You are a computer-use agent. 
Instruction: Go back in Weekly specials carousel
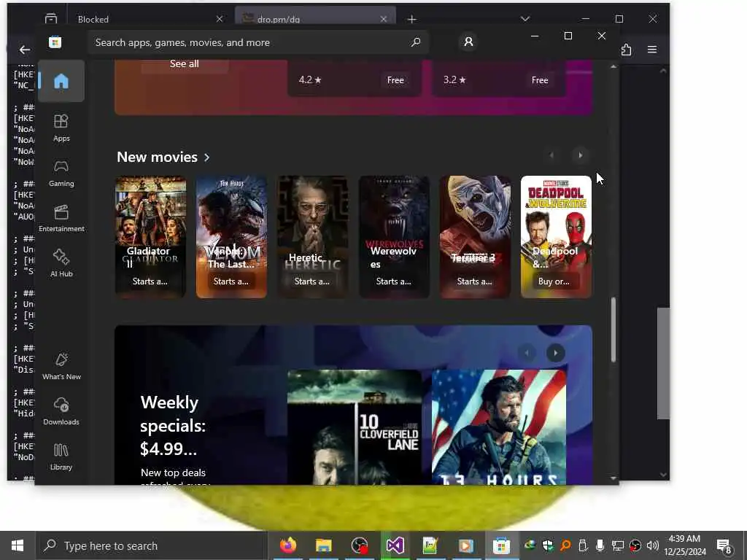pos(527,353)
